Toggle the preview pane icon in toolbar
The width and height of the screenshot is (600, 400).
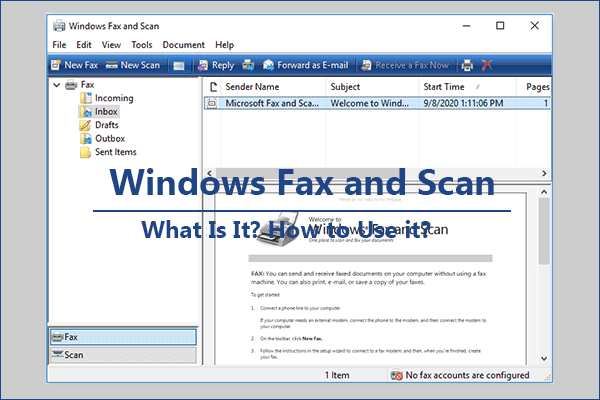[178, 66]
